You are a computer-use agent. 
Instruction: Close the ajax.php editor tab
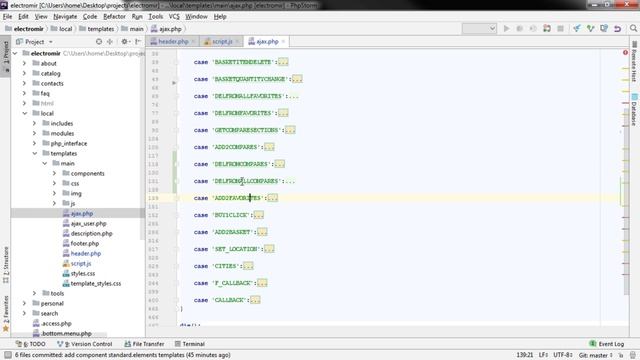(x=283, y=42)
